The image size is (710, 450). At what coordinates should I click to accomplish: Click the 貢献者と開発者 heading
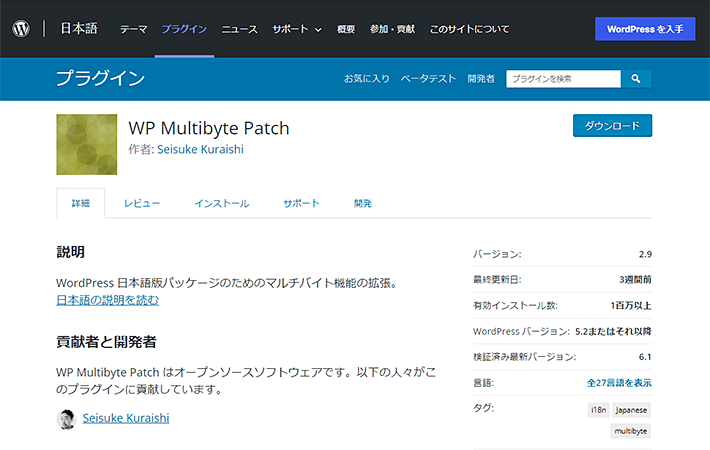(106, 342)
